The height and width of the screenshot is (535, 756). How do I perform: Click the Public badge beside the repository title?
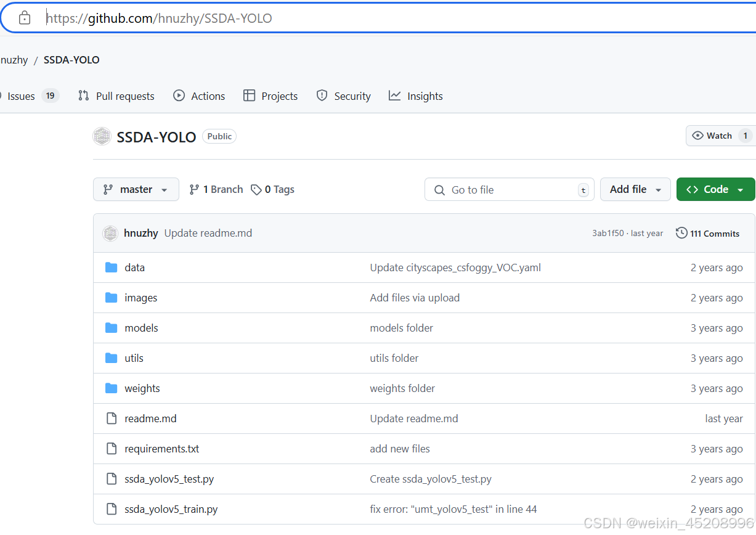pos(219,136)
